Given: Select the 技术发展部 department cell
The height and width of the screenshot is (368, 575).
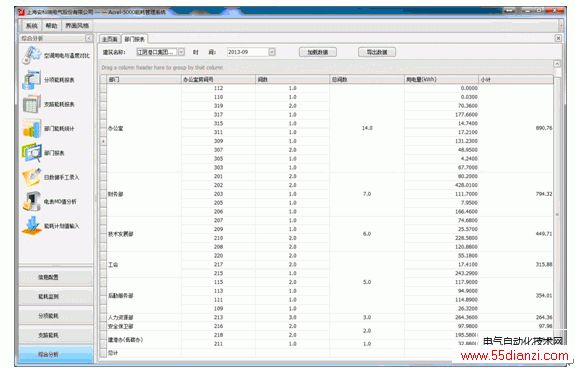Looking at the screenshot, I should tap(144, 233).
